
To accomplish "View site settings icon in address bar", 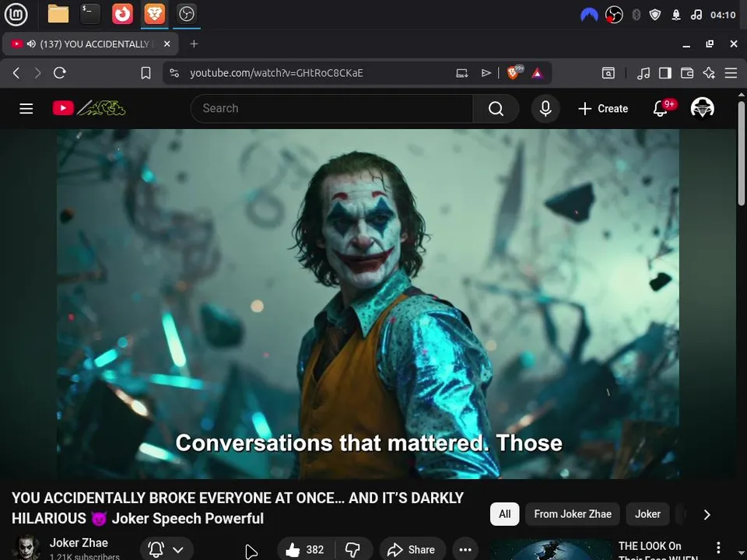I will 174,73.
